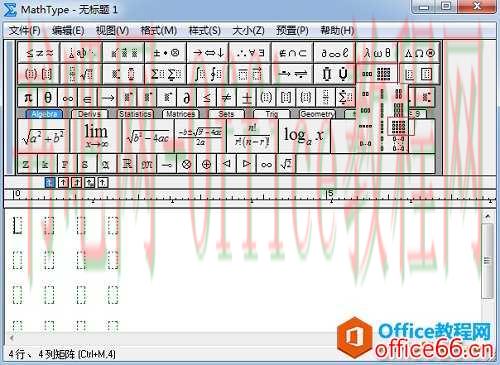Image resolution: width=500 pixels, height=365 pixels.
Task: Insert the square root of 2 symbol
Action: [286, 164]
